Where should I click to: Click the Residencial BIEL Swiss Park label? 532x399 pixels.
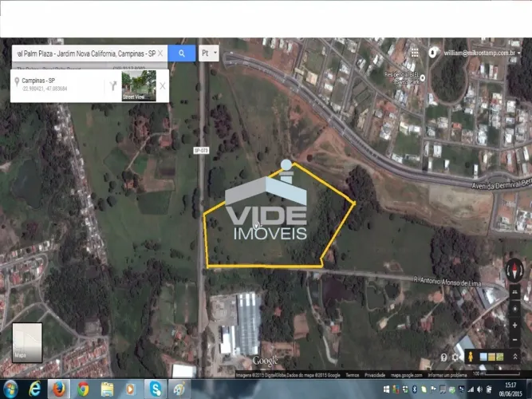click(x=402, y=77)
